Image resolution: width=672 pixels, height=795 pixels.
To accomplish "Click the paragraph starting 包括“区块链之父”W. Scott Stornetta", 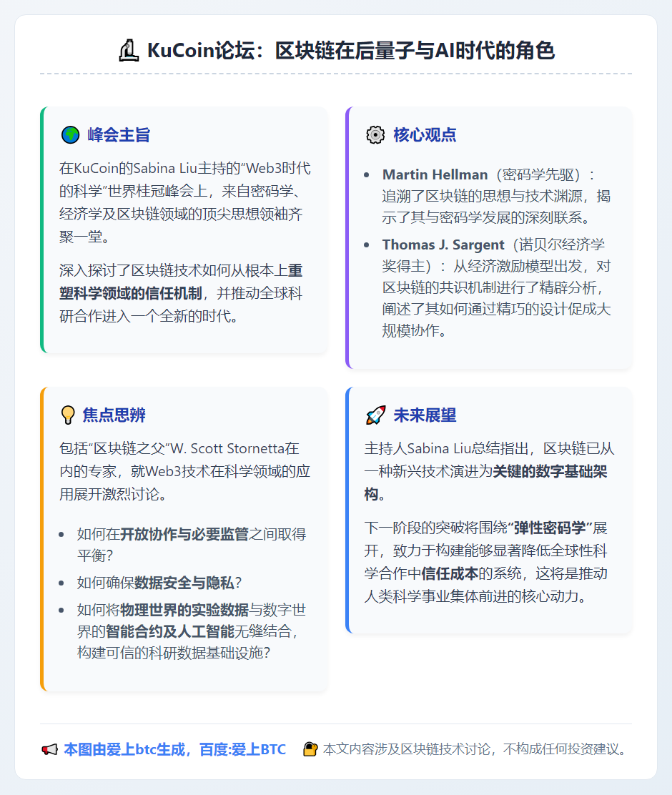I will (x=185, y=471).
